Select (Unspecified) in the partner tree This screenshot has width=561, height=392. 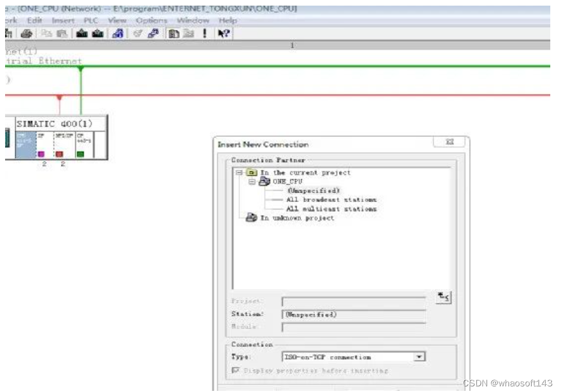(x=313, y=190)
